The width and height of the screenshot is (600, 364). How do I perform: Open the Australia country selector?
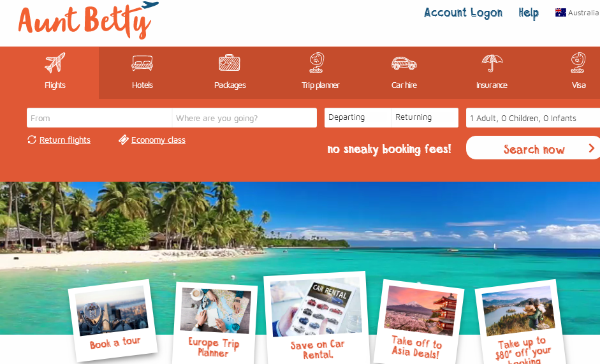click(577, 13)
